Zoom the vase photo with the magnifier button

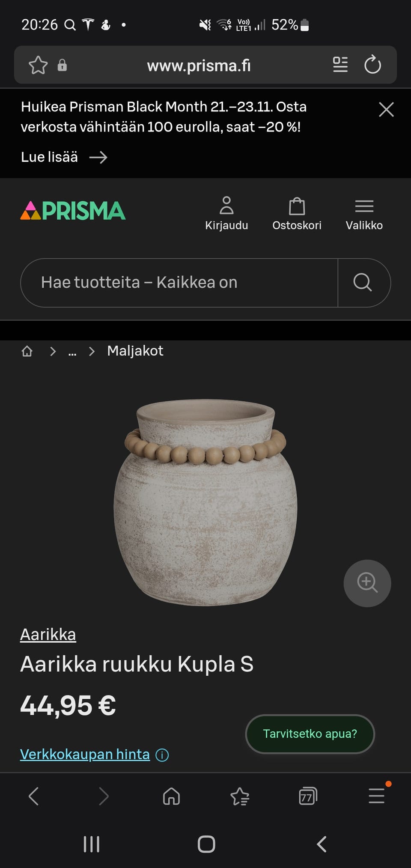coord(367,583)
